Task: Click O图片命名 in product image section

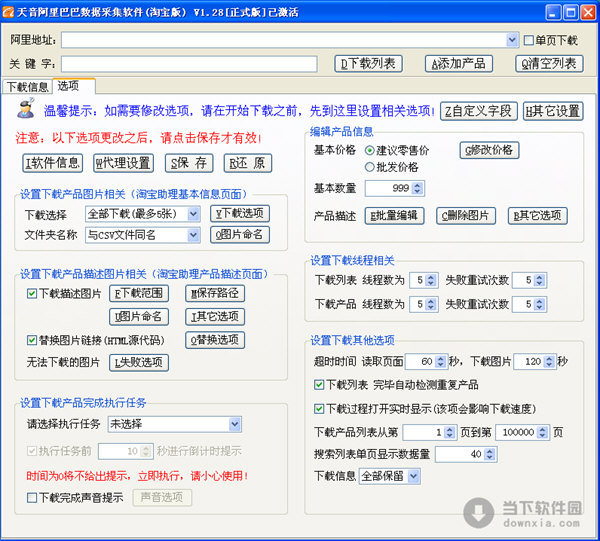Action: tap(240, 235)
